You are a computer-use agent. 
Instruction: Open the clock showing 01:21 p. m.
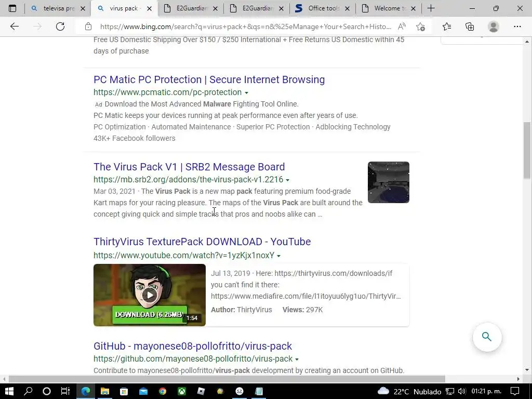click(x=486, y=392)
